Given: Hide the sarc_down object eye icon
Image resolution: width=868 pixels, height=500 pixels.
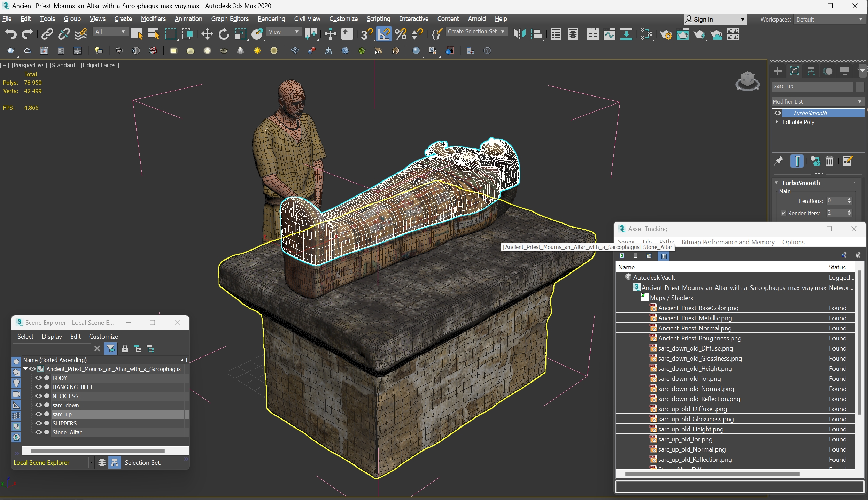Looking at the screenshot, I should tap(38, 405).
